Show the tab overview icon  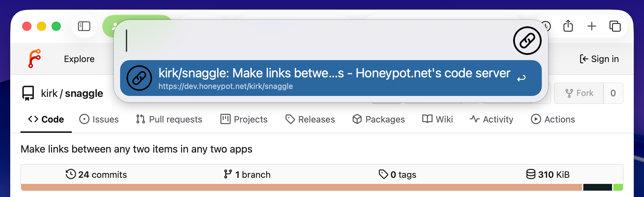[x=615, y=26]
